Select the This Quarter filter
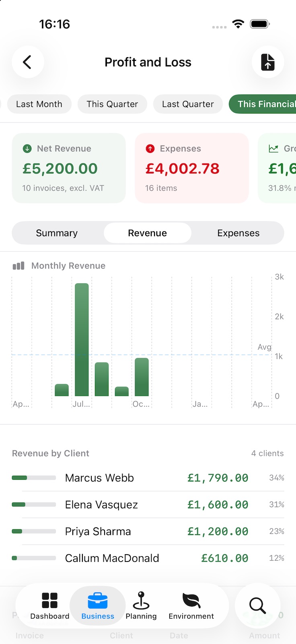The height and width of the screenshot is (644, 296). pos(112,104)
